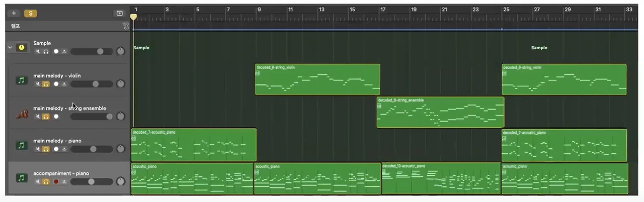The height and width of the screenshot is (202, 644).
Task: Toggle solo on main melody - violin track
Action: [46, 84]
